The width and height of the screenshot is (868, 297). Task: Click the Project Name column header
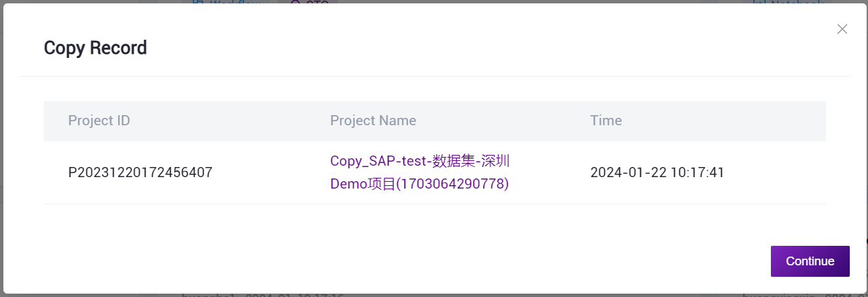point(373,121)
